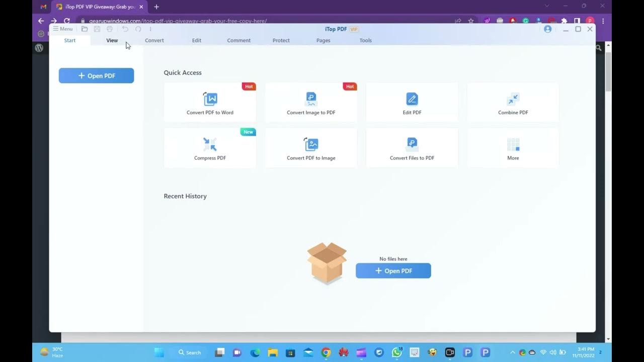Select the iTop PDF VIP Giveaway Chrome tab
The width and height of the screenshot is (644, 362).
pos(99,7)
